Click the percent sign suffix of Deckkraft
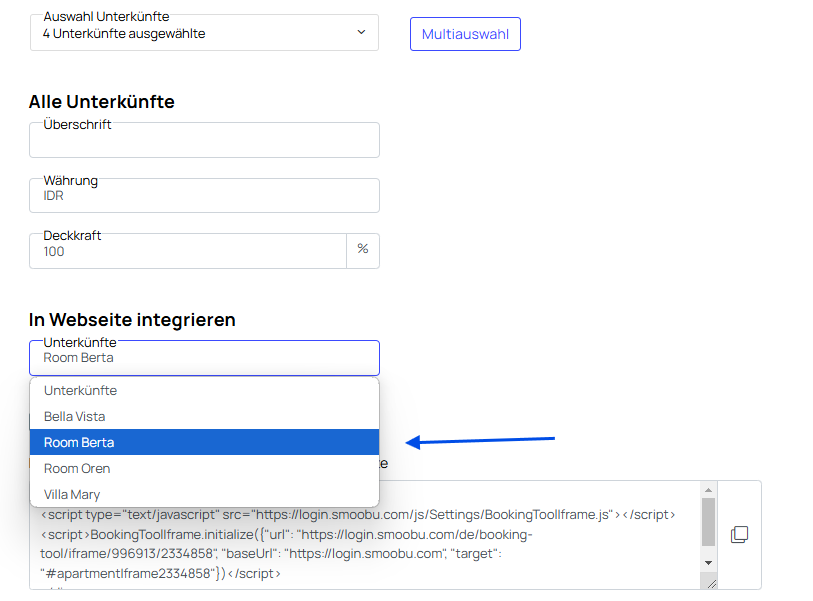 click(x=363, y=249)
